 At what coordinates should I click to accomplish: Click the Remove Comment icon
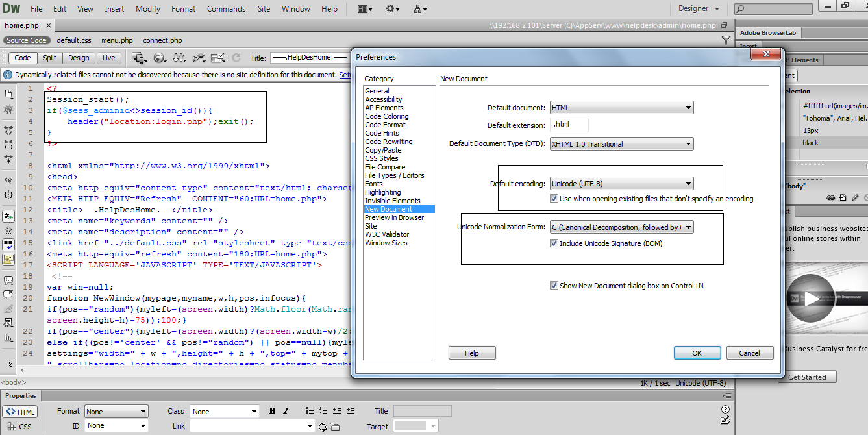coord(8,295)
